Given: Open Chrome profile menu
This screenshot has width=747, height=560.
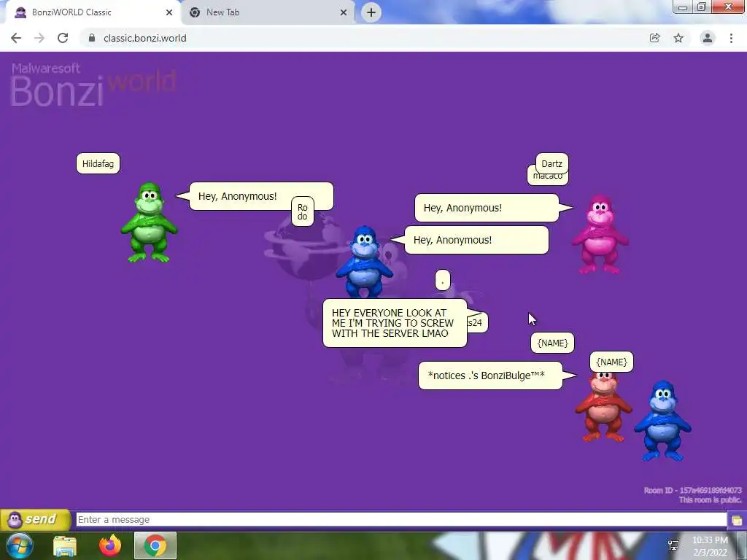Looking at the screenshot, I should [x=708, y=38].
